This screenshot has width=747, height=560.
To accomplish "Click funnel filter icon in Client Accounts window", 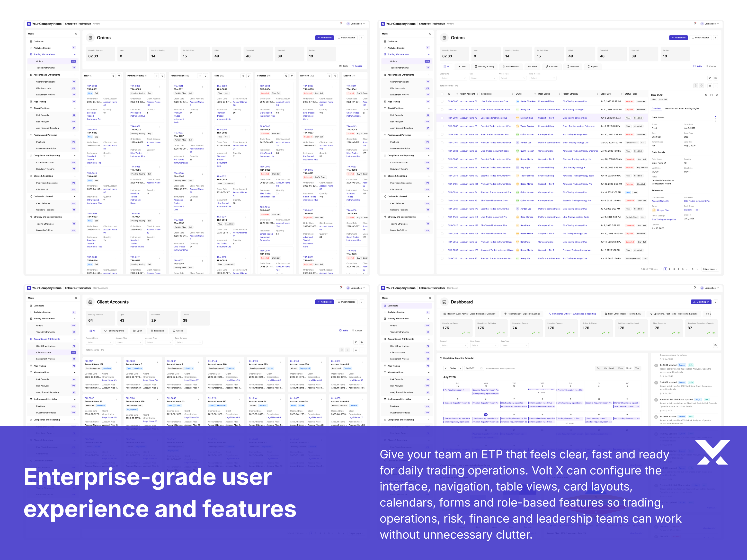I will click(356, 342).
